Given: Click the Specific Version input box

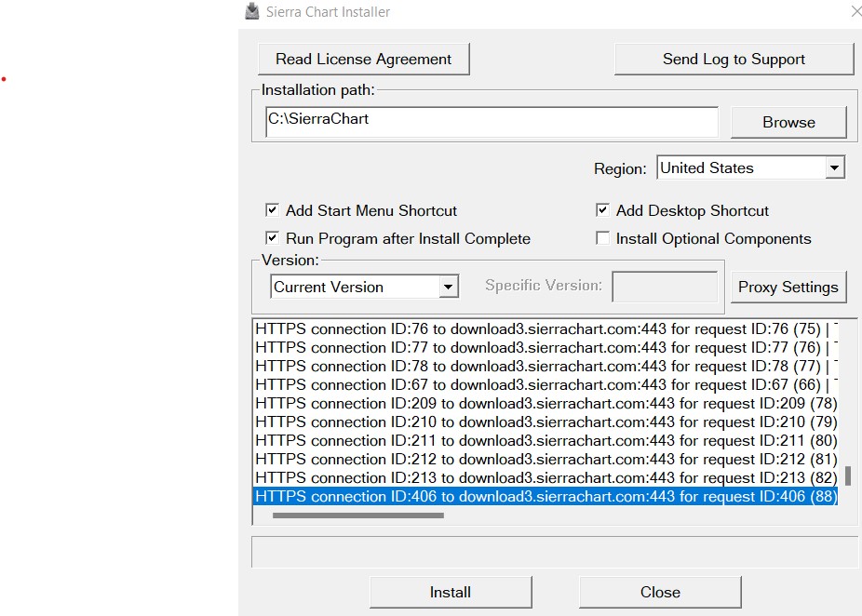Looking at the screenshot, I should 665,287.
